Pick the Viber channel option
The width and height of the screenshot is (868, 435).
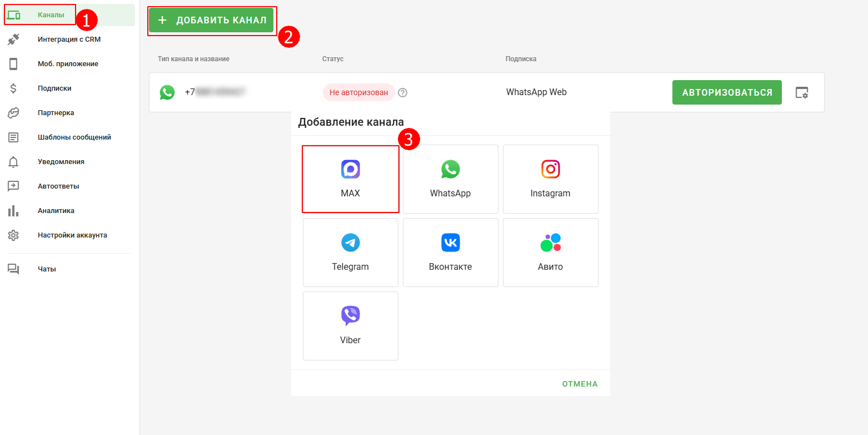(x=351, y=326)
